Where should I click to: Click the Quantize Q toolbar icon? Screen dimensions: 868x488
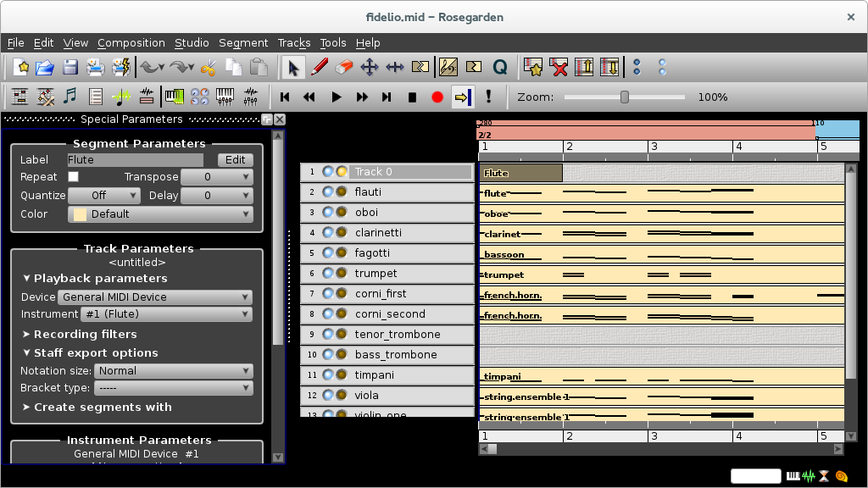click(x=500, y=67)
